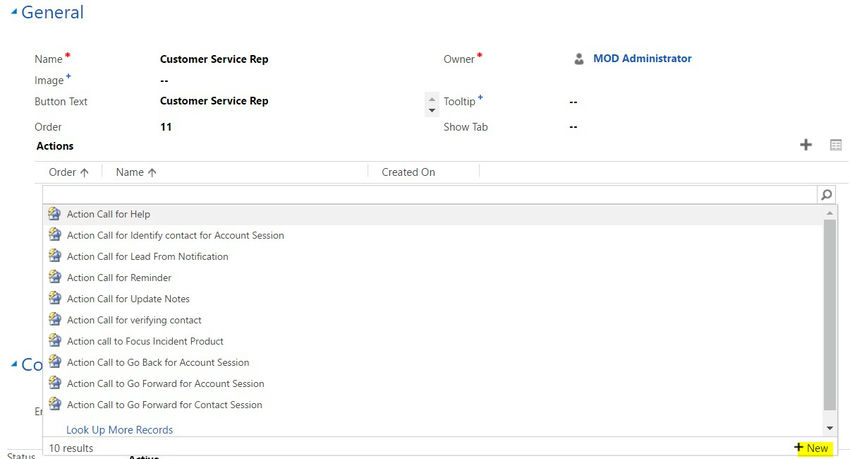850x459 pixels.
Task: Click the Button Text field down arrow
Action: 432,110
